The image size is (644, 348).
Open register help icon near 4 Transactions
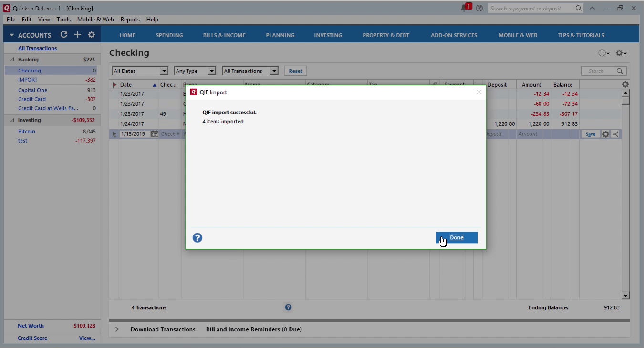tap(288, 307)
